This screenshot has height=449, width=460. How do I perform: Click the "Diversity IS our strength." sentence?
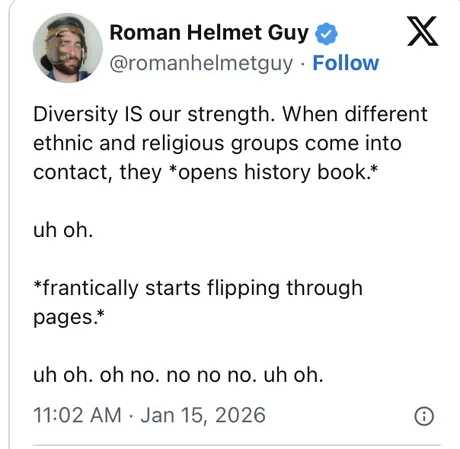coord(152,114)
